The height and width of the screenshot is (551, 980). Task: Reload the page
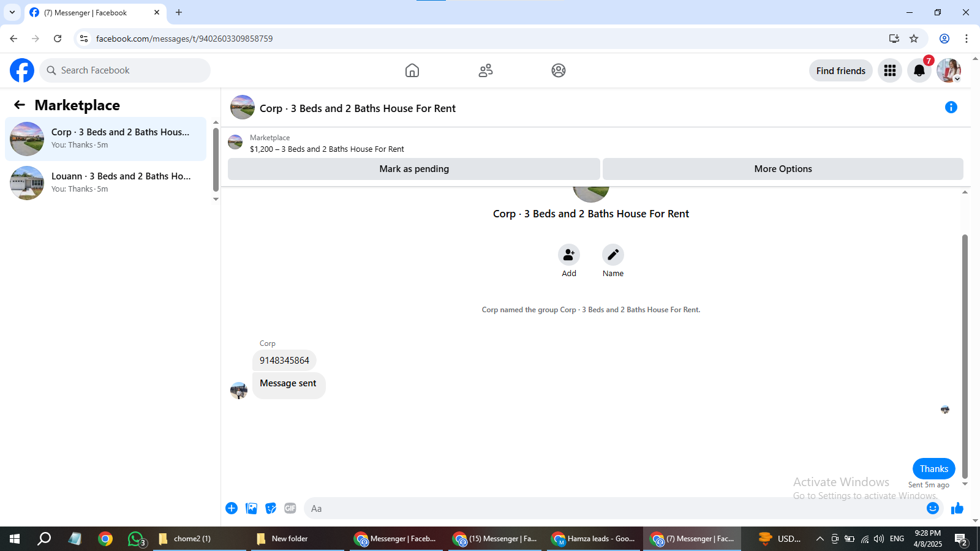click(58, 39)
